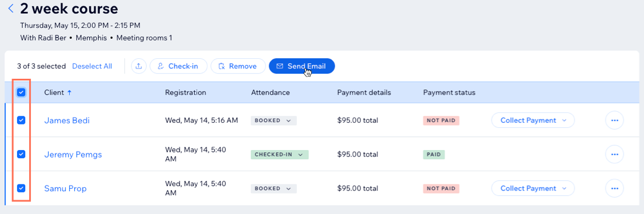
Task: Uncheck Samu Prop's row checkbox
Action: (x=21, y=188)
